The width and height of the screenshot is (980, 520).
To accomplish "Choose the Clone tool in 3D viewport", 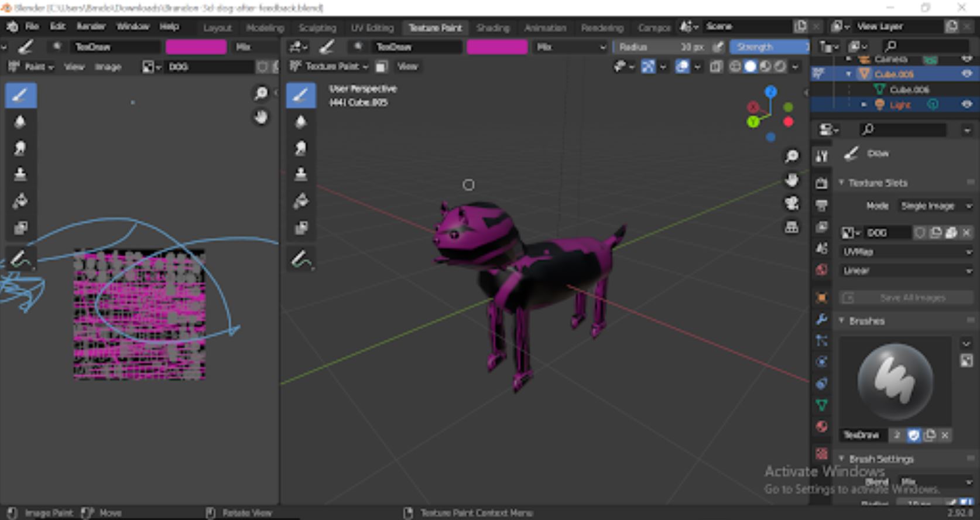I will pyautogui.click(x=301, y=175).
